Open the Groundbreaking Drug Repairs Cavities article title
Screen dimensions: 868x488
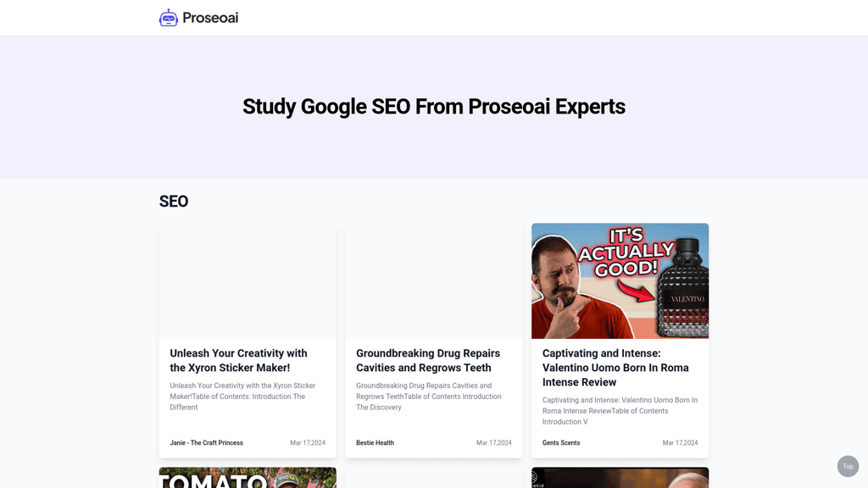point(427,360)
